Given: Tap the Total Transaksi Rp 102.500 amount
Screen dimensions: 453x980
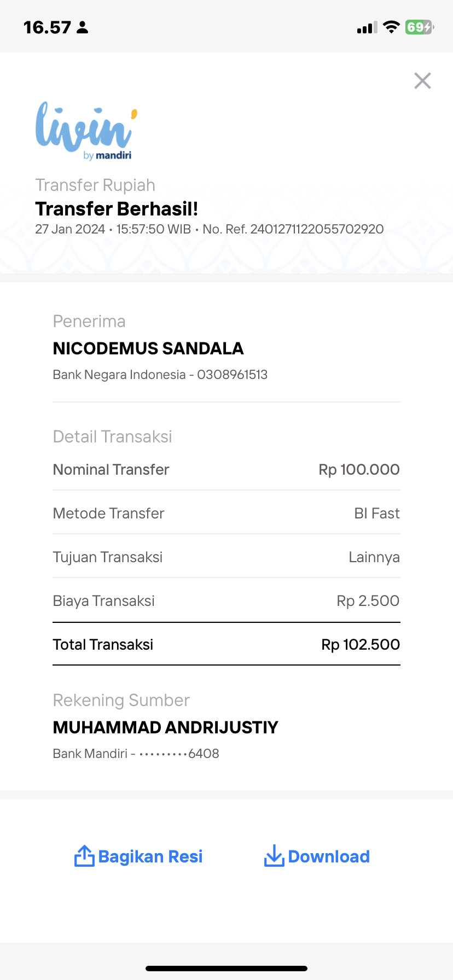Looking at the screenshot, I should (361, 644).
